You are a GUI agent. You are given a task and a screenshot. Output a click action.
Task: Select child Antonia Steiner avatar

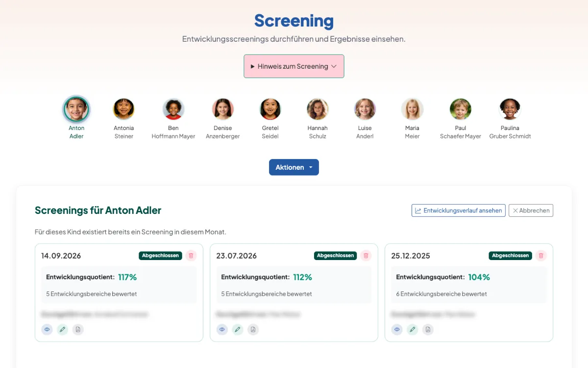click(x=124, y=109)
